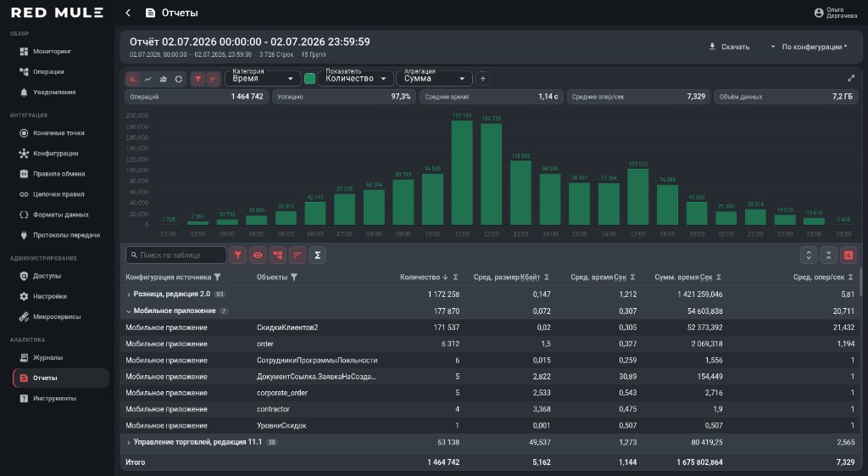Switch to the line chart icon
This screenshot has height=476, width=868.
pyautogui.click(x=147, y=79)
